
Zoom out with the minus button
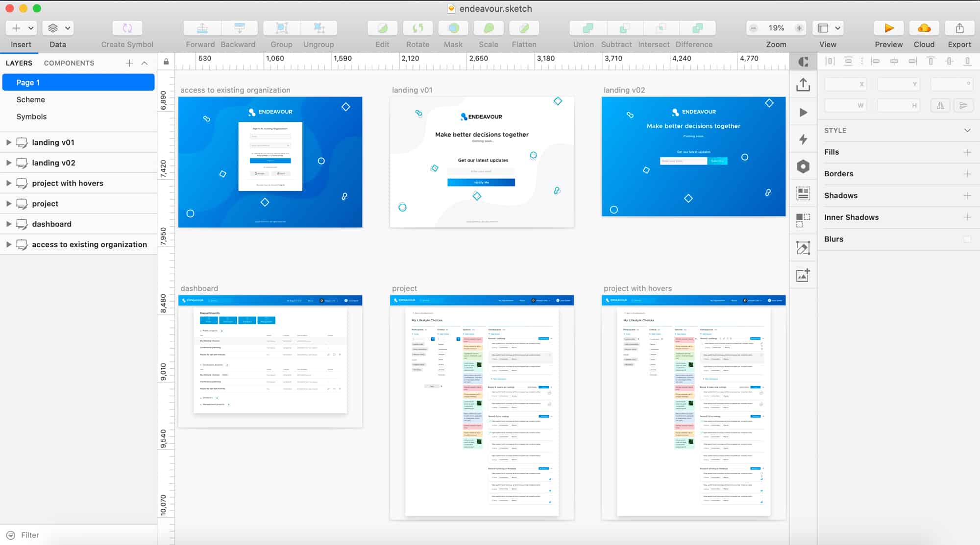[x=754, y=28]
